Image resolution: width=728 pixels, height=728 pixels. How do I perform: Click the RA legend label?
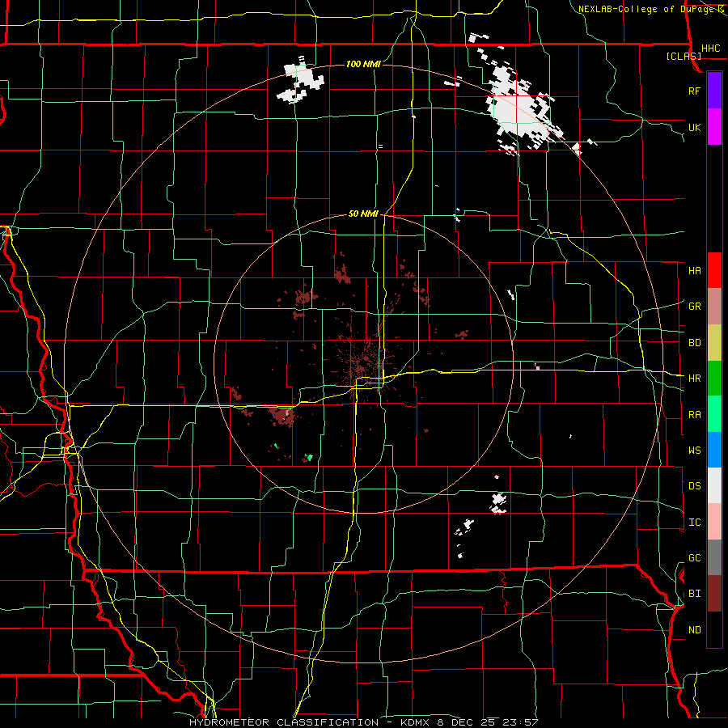(695, 415)
